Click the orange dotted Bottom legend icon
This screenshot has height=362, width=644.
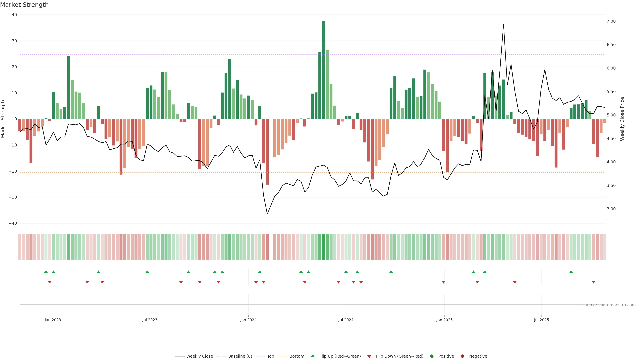282,356
